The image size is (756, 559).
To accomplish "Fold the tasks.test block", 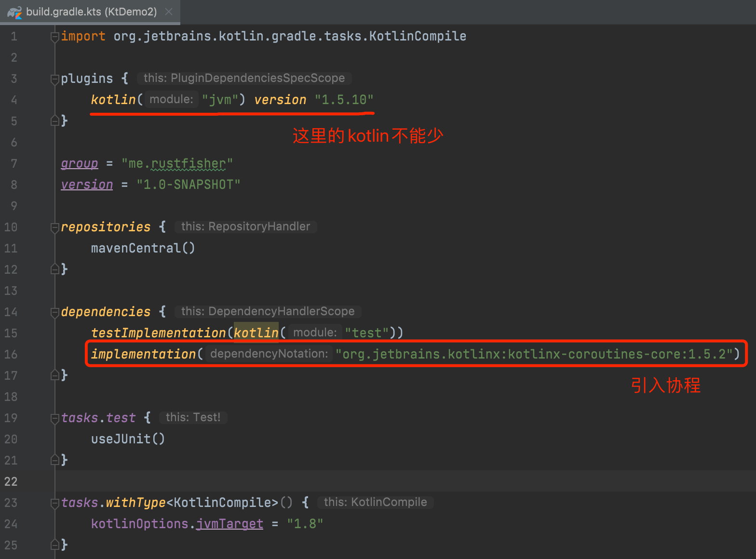I will click(x=55, y=418).
